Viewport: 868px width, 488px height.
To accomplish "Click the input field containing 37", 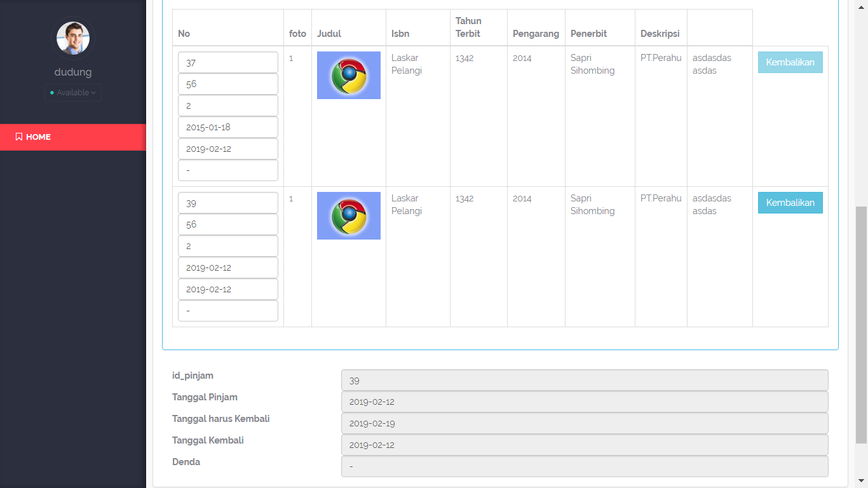I will 228,63.
